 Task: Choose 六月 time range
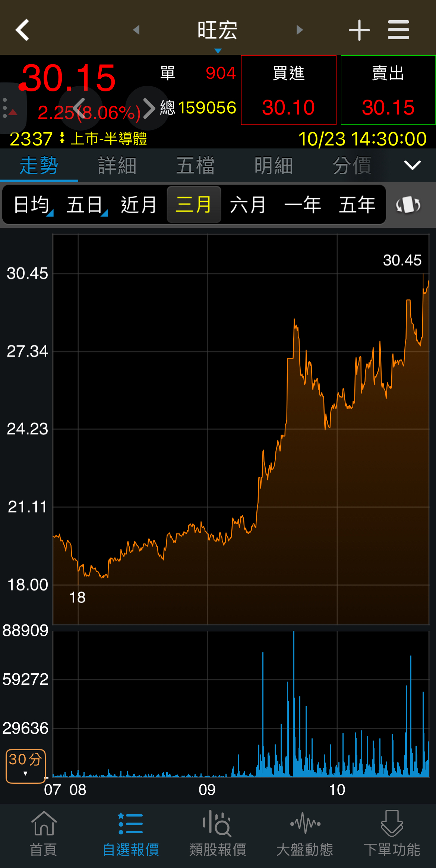(x=248, y=205)
